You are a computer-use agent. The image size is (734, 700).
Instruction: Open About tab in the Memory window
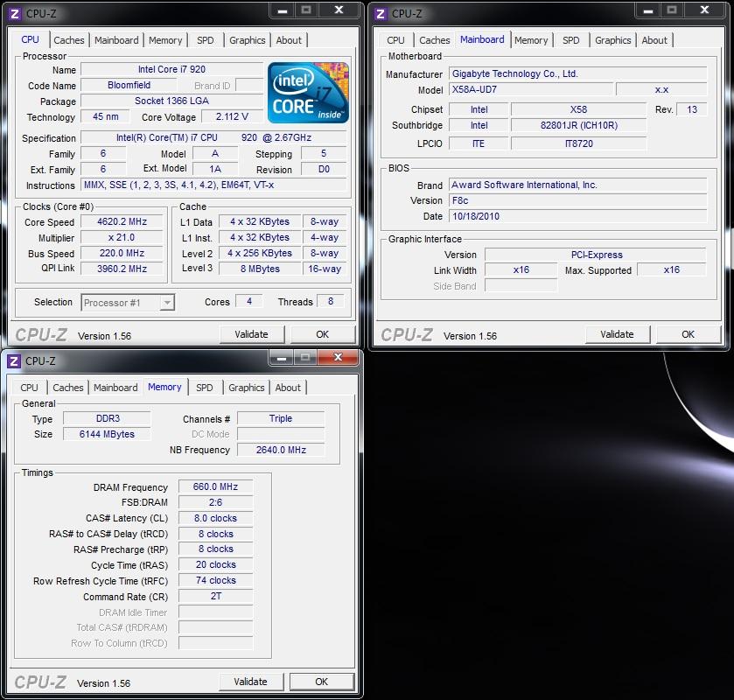click(x=288, y=388)
